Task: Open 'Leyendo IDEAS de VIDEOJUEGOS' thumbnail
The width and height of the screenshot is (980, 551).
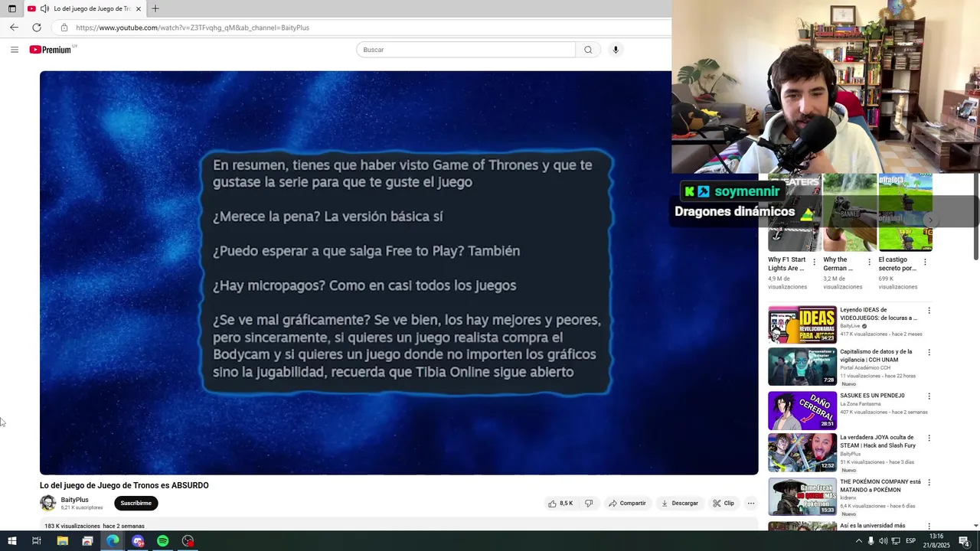Action: click(x=802, y=324)
